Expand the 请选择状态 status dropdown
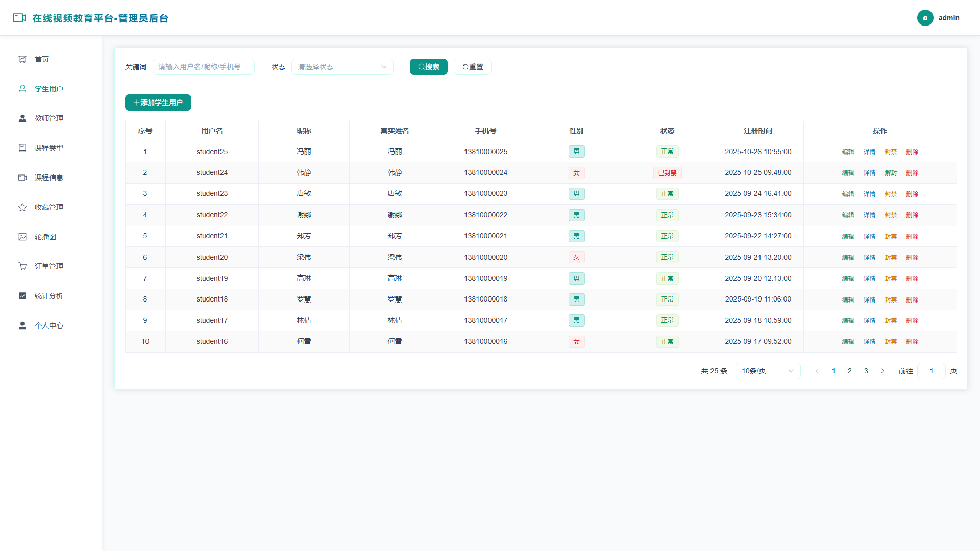The width and height of the screenshot is (980, 551). click(342, 67)
